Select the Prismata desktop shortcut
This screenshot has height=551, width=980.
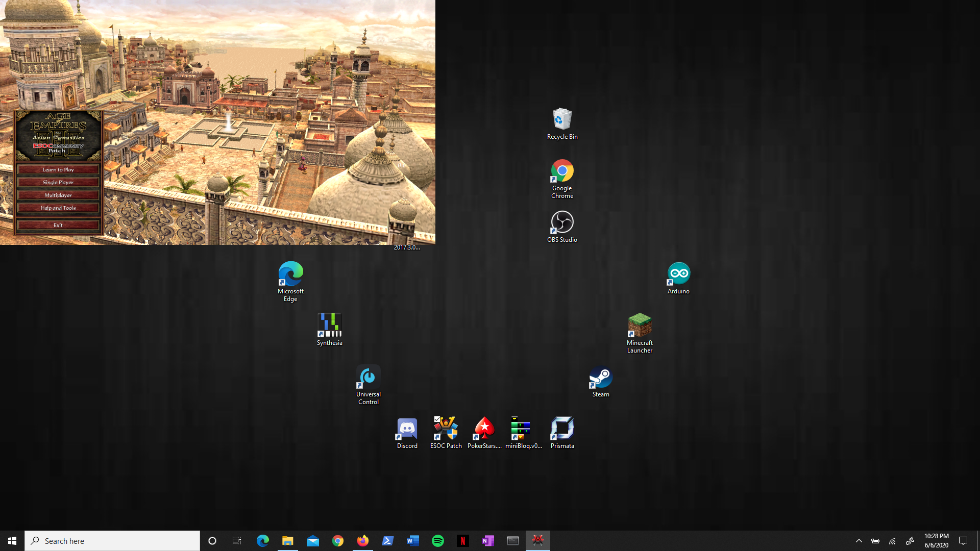(562, 433)
